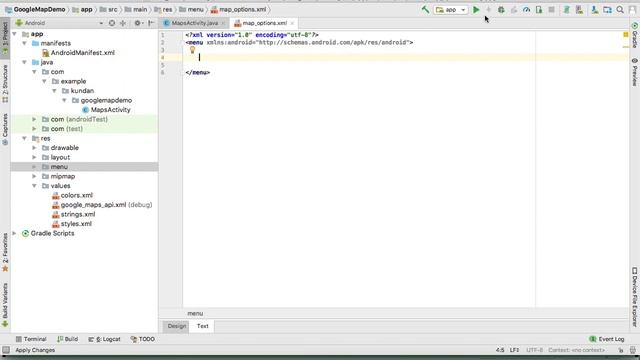Run the app with green play button
The width and height of the screenshot is (640, 360).
pyautogui.click(x=476, y=9)
